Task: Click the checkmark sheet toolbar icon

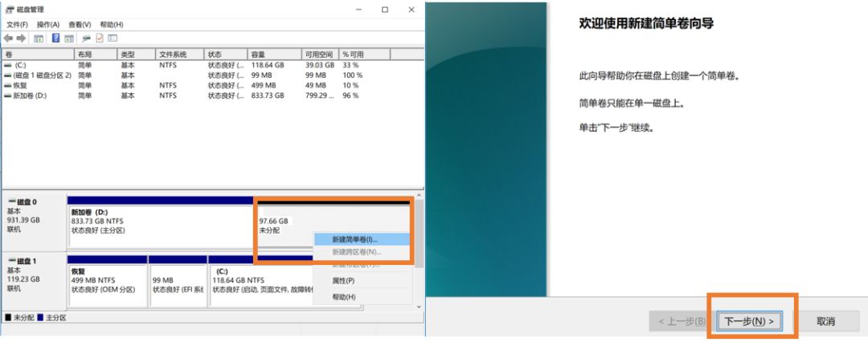Action: (x=100, y=39)
